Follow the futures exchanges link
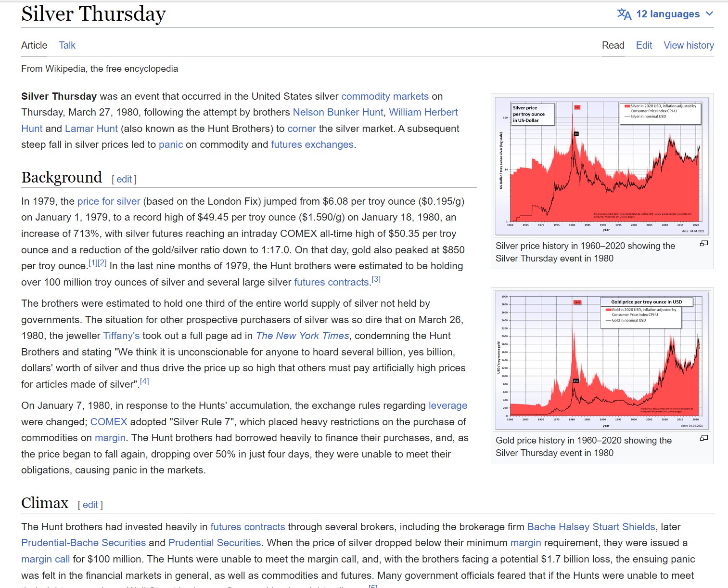 tap(312, 144)
